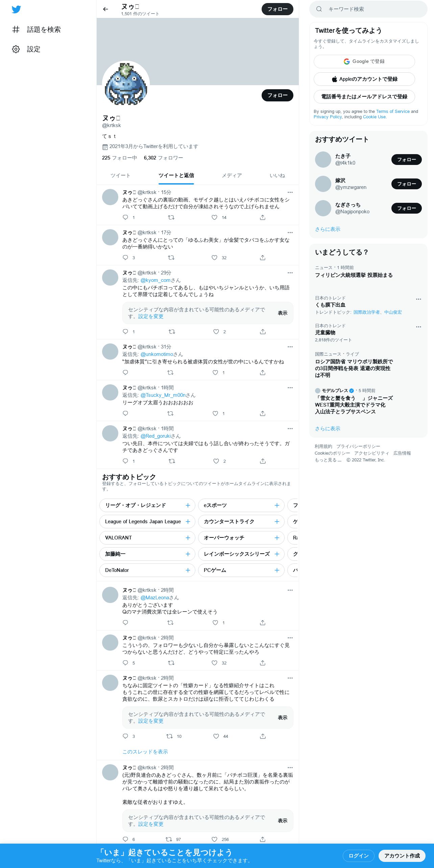
Task: Show sensitive media in 野良連合 tweet
Action: pyautogui.click(x=283, y=821)
